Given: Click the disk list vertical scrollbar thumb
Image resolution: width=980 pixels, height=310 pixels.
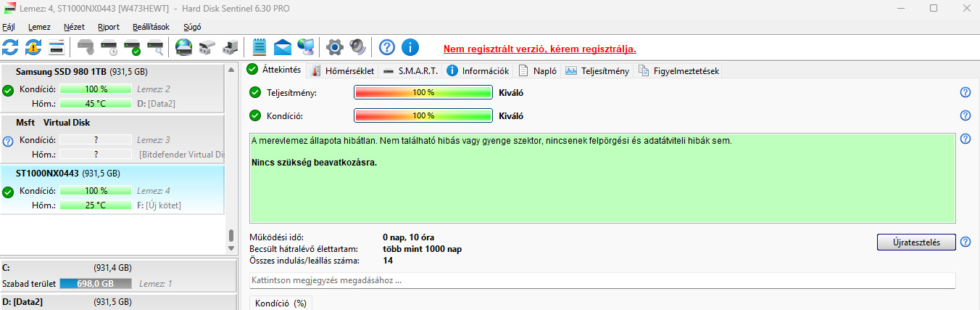Looking at the screenshot, I should coord(231,236).
